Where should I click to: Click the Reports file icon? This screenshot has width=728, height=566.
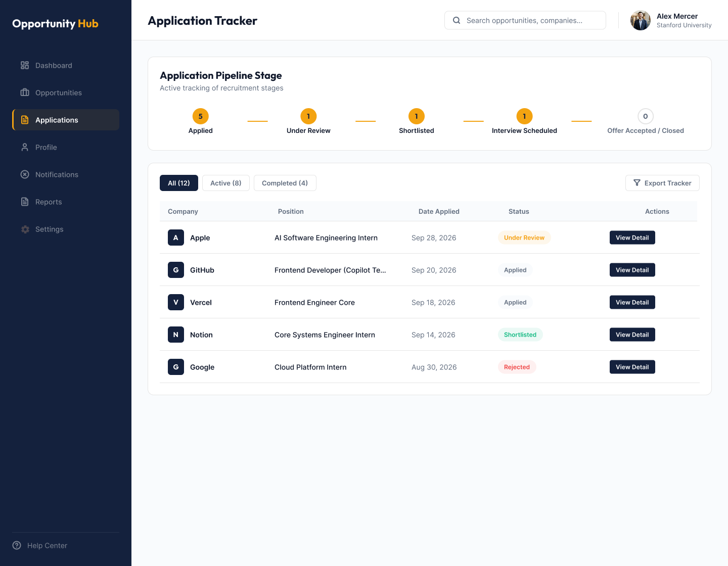point(25,202)
